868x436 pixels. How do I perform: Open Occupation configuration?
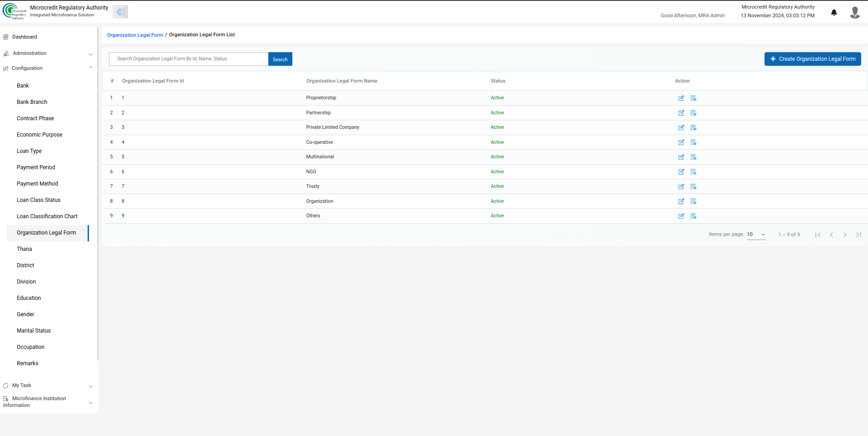tap(30, 347)
